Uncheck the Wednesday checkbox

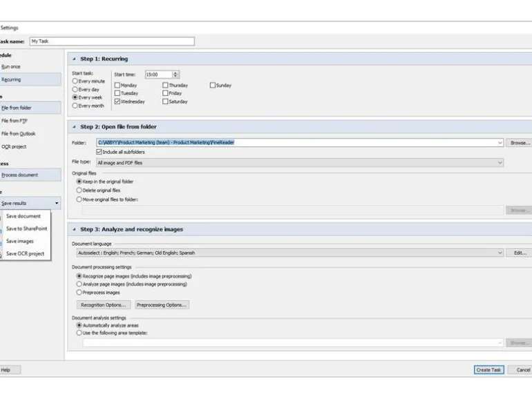117,101
